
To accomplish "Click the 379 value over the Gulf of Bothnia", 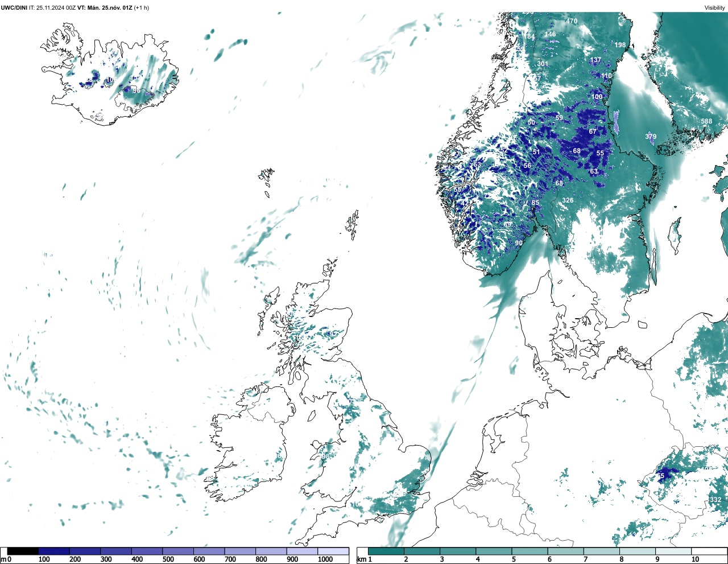I will 651,137.
